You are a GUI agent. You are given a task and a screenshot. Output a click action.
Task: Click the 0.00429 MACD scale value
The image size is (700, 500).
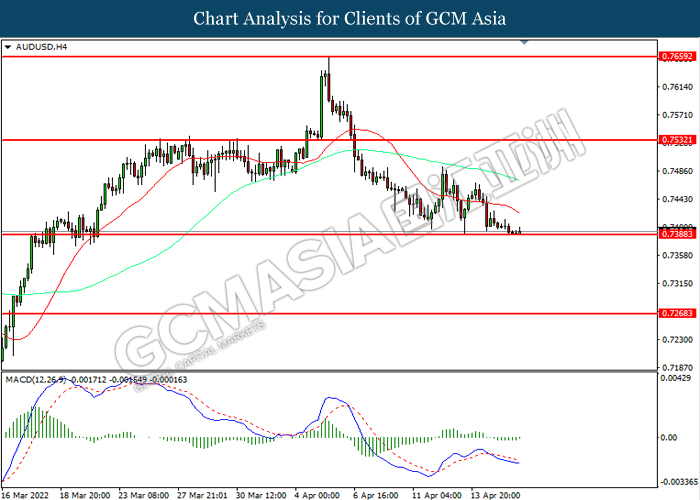[675, 378]
